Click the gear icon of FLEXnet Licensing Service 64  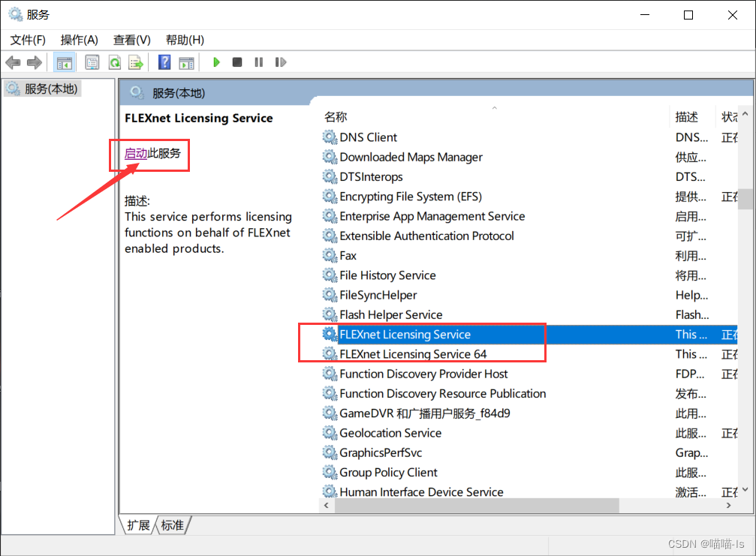coord(330,354)
